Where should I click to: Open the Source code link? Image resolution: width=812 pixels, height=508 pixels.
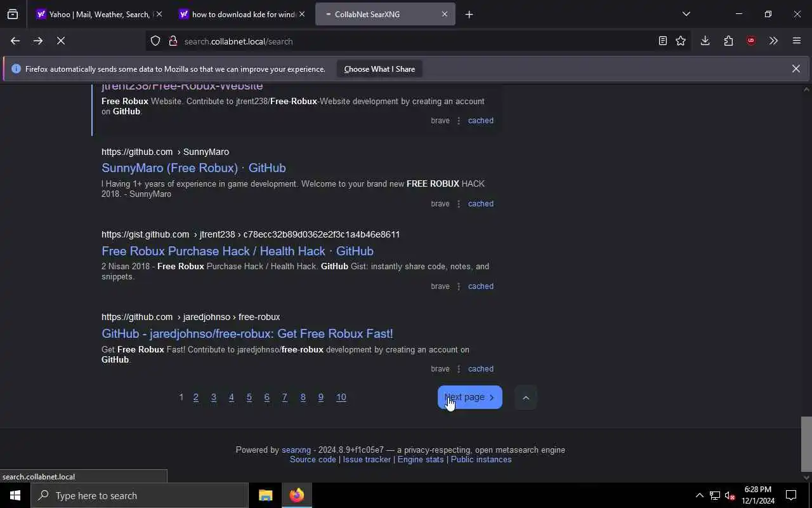(x=313, y=460)
